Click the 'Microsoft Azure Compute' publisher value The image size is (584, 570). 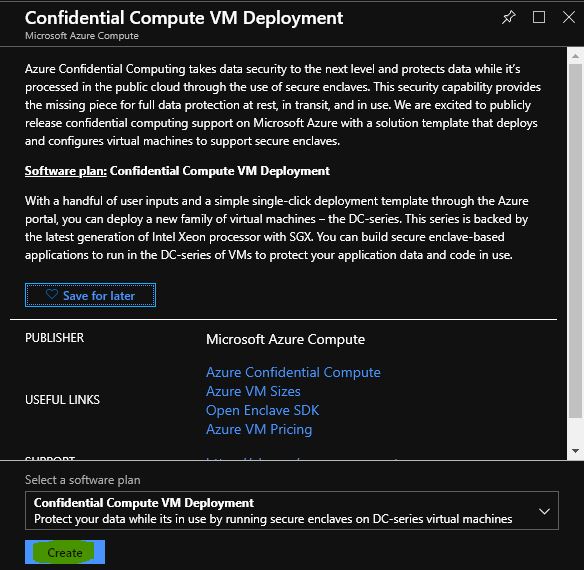(x=285, y=339)
